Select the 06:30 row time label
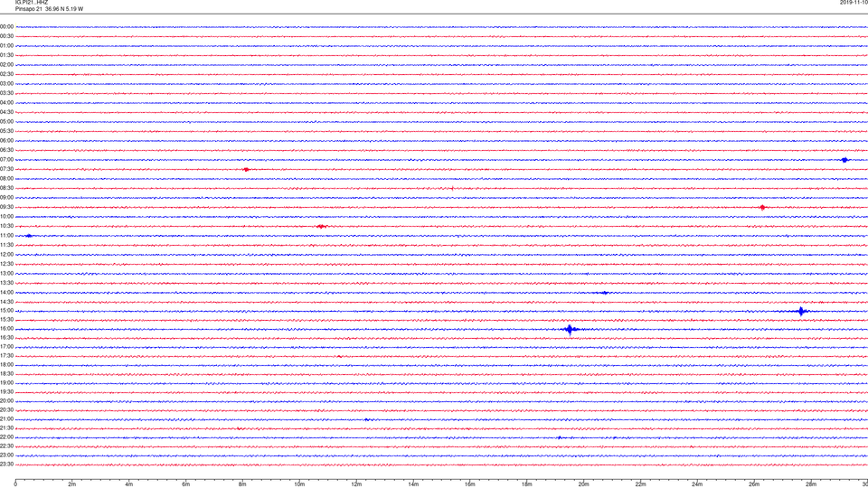The image size is (868, 488). tap(6, 150)
